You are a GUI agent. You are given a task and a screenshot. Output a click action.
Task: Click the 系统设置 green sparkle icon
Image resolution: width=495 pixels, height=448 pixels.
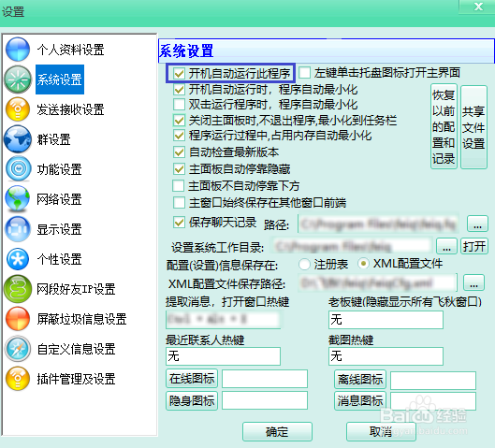point(18,79)
